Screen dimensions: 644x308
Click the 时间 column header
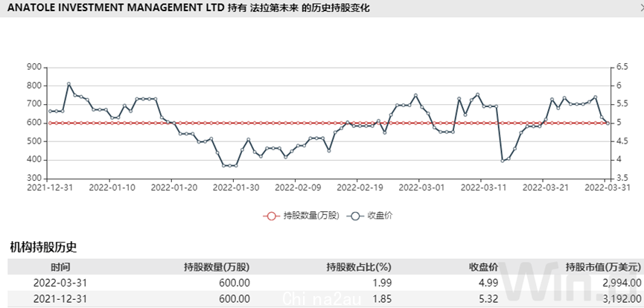point(60,267)
